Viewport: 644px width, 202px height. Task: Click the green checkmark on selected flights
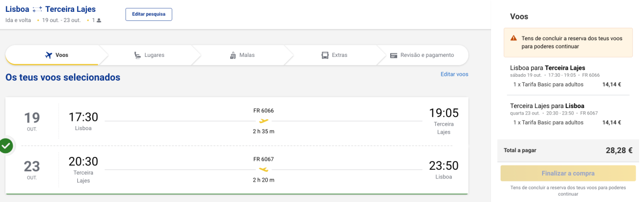point(6,146)
